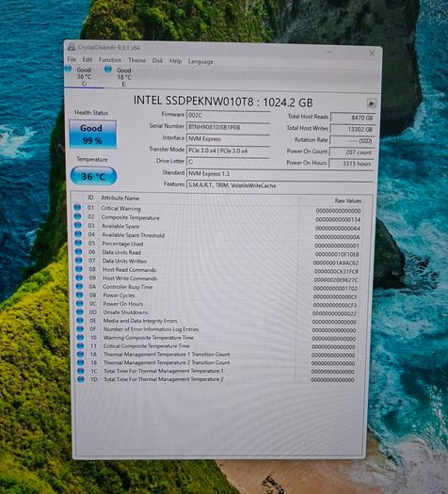The image size is (448, 494).
Task: Click the 36 °C temperature button
Action: point(93,176)
